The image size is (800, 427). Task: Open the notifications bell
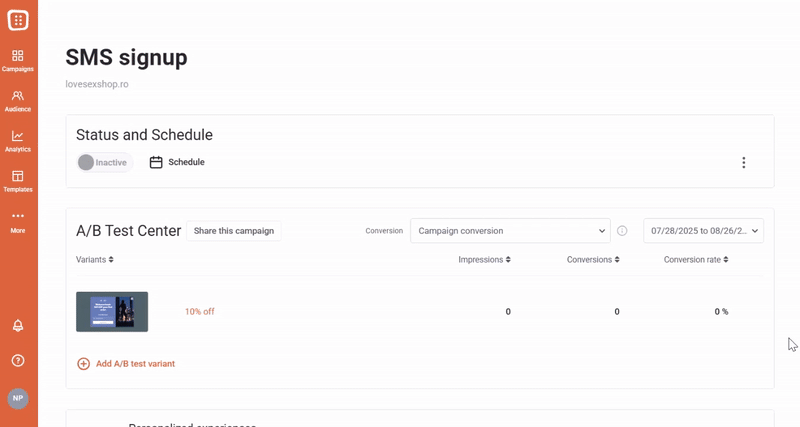pyautogui.click(x=18, y=326)
